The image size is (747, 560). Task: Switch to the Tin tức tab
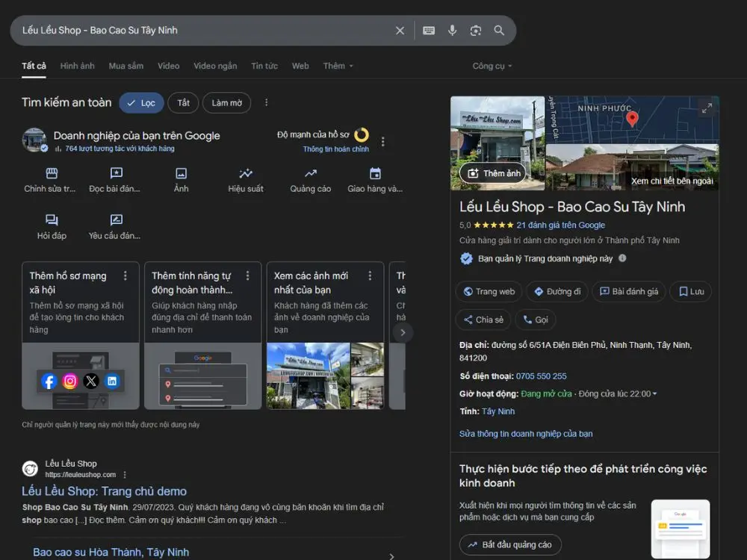point(264,66)
